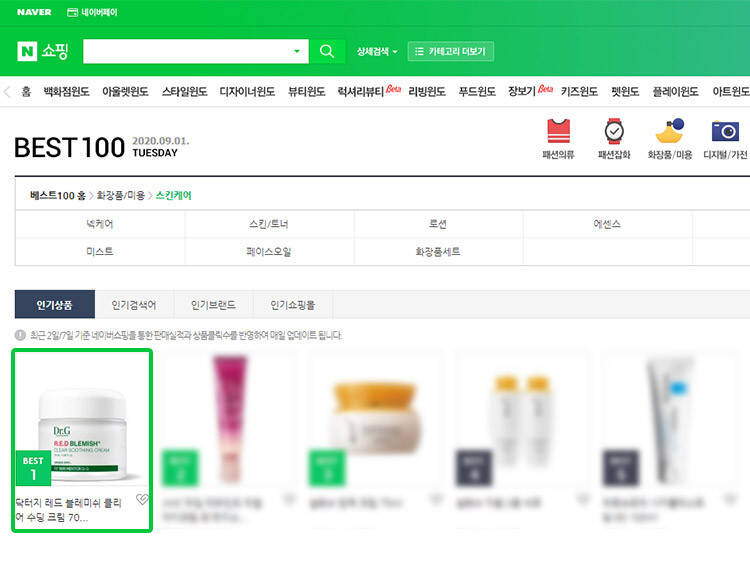
Task: Open the 뷰티윈도 menu item
Action: click(306, 91)
